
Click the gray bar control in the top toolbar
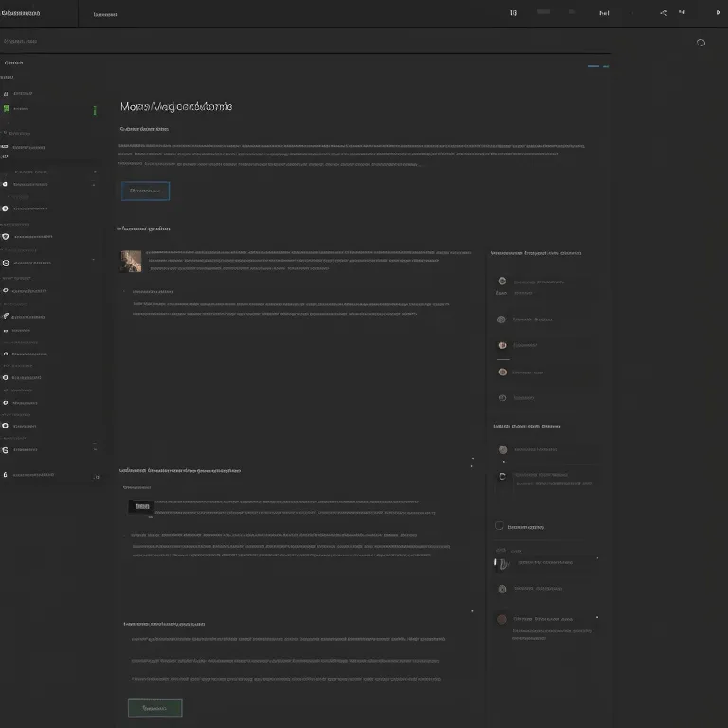point(543,13)
